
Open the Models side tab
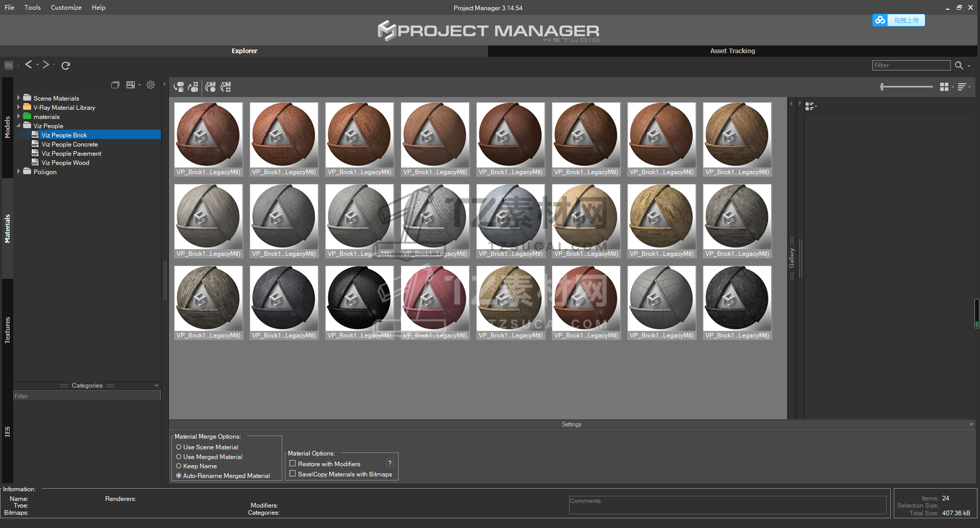pos(7,128)
